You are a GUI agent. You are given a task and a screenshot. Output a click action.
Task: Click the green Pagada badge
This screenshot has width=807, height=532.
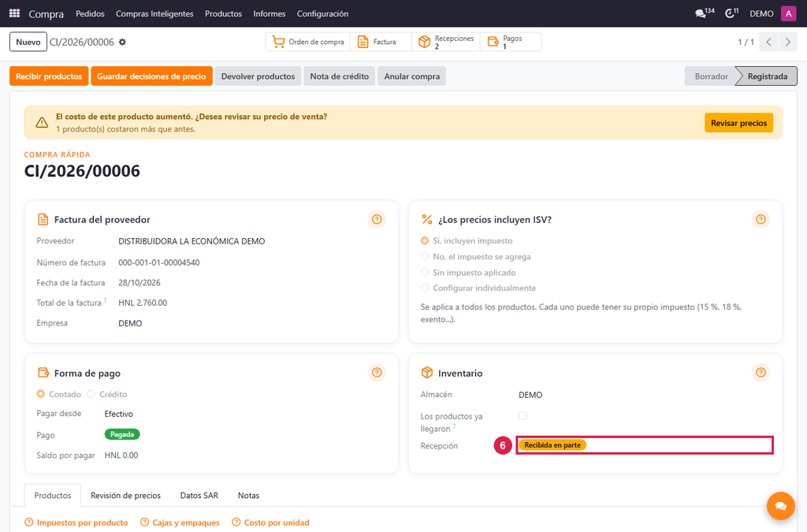tap(122, 435)
